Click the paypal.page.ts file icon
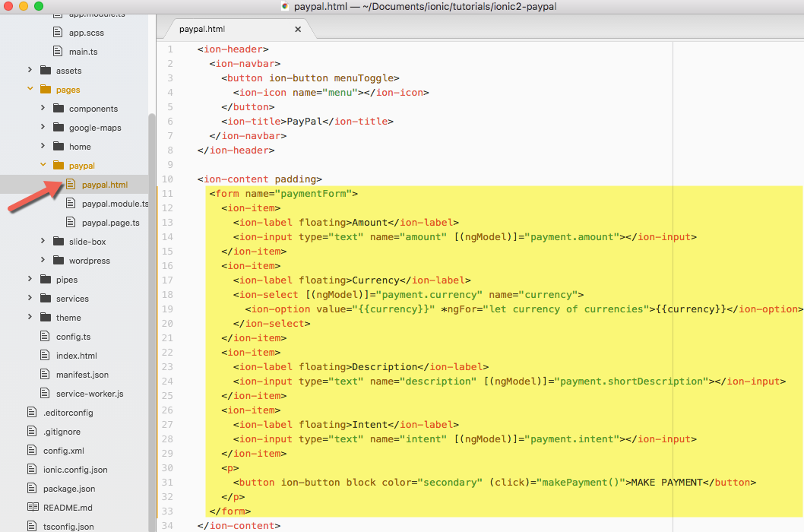Image resolution: width=804 pixels, height=532 pixels. pyautogui.click(x=71, y=222)
